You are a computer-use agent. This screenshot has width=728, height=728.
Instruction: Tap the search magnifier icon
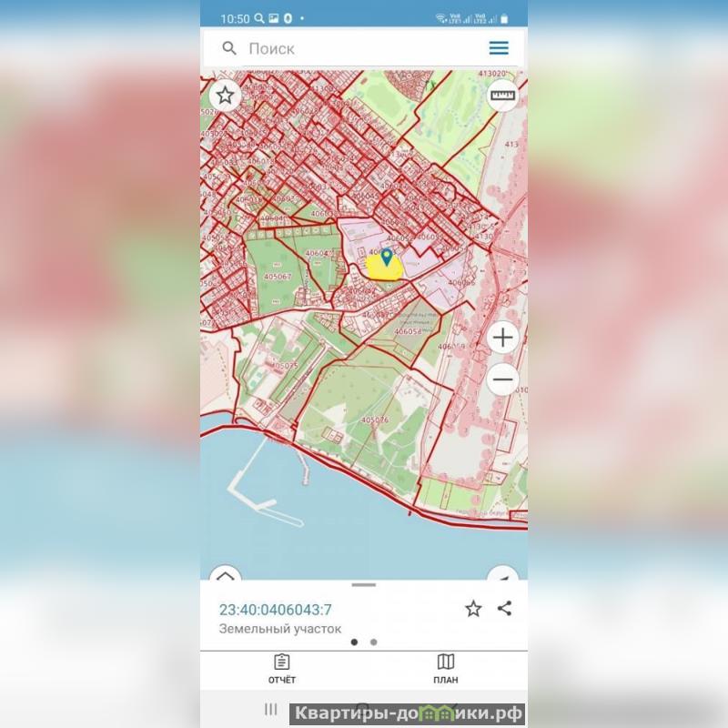(x=229, y=48)
